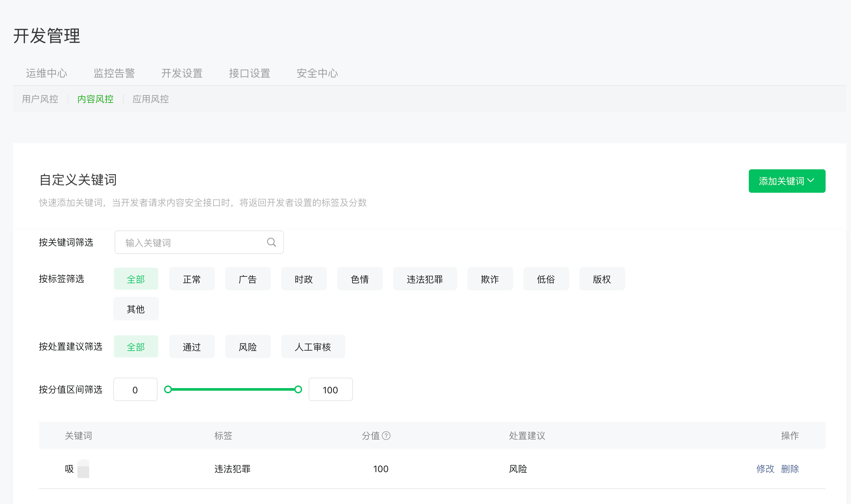This screenshot has height=504, width=851.
Task: Click the right handle of score slider
Action: (x=298, y=389)
